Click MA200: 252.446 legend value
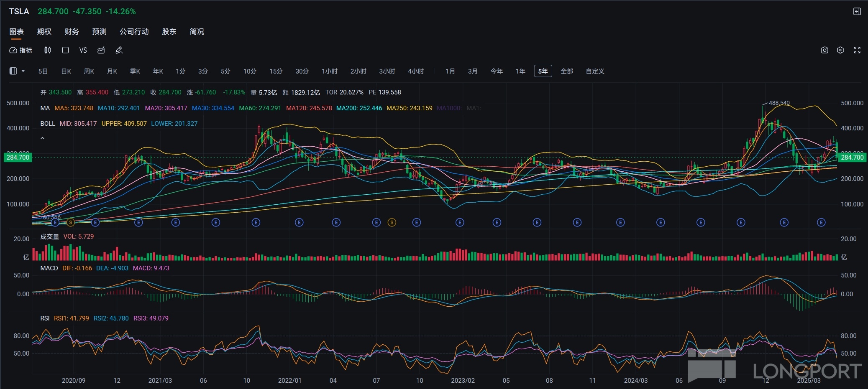 (x=359, y=108)
